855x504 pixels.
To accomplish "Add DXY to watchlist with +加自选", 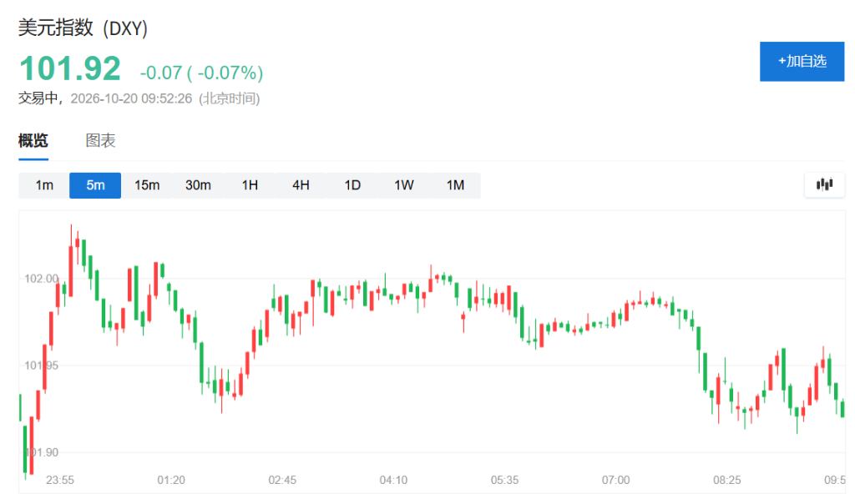I will pyautogui.click(x=802, y=62).
